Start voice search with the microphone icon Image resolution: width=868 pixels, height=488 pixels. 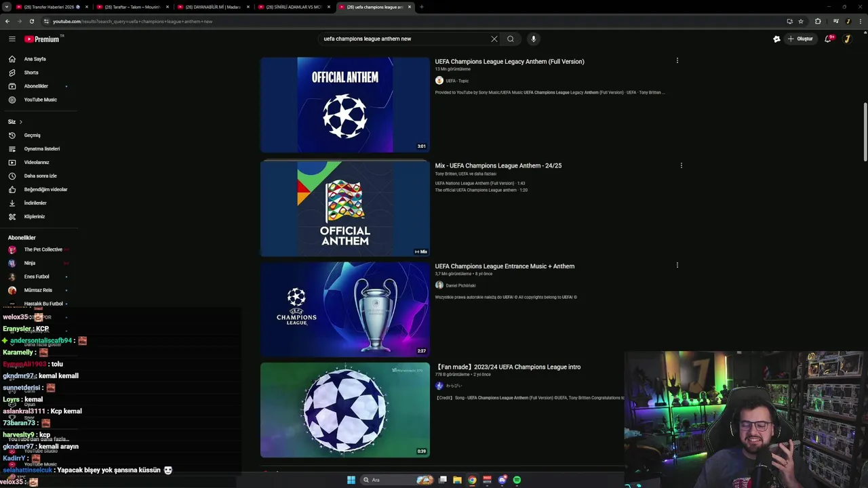534,39
